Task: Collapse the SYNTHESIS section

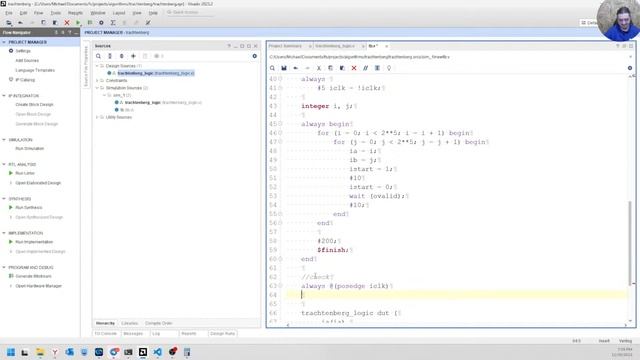Action: point(4,199)
